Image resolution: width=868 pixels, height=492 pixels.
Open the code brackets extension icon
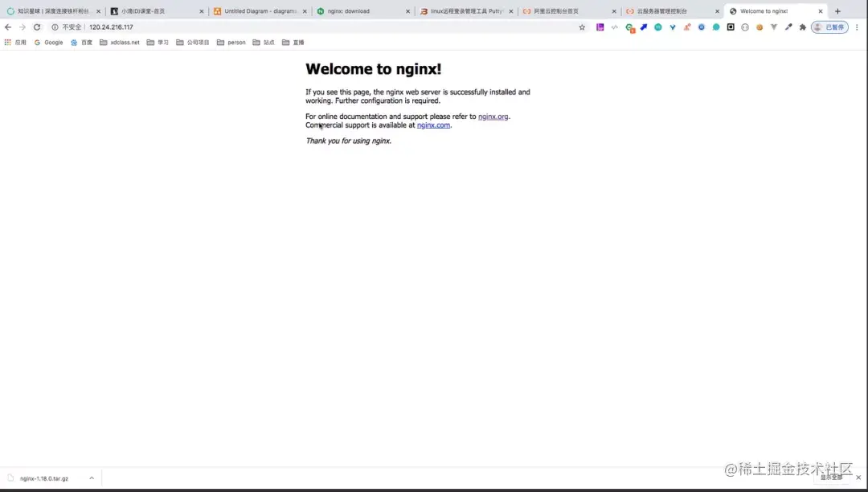(x=615, y=27)
